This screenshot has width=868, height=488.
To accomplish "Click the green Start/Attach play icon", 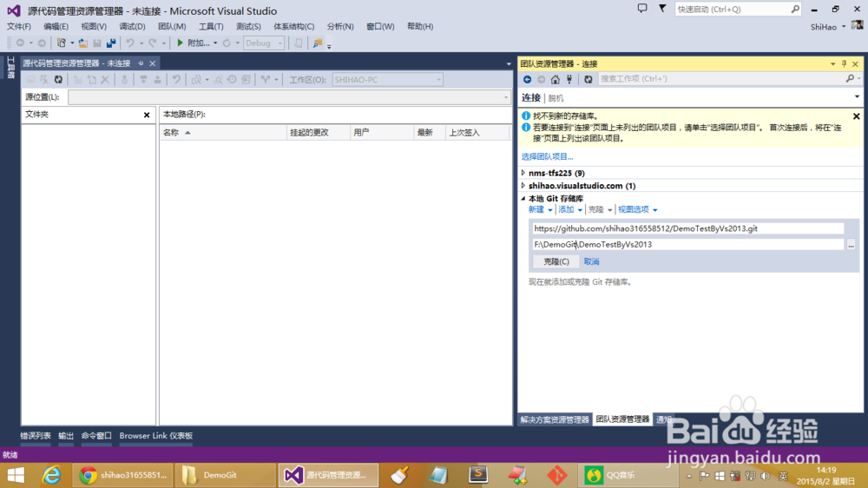I will click(180, 43).
